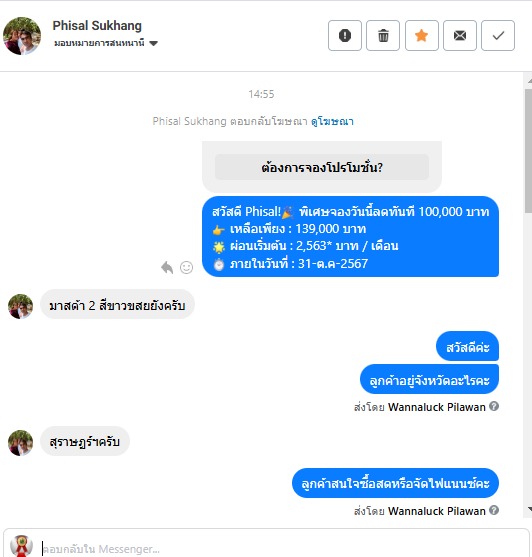
Task: Click the chat scrollbar thumb
Action: click(x=528, y=151)
